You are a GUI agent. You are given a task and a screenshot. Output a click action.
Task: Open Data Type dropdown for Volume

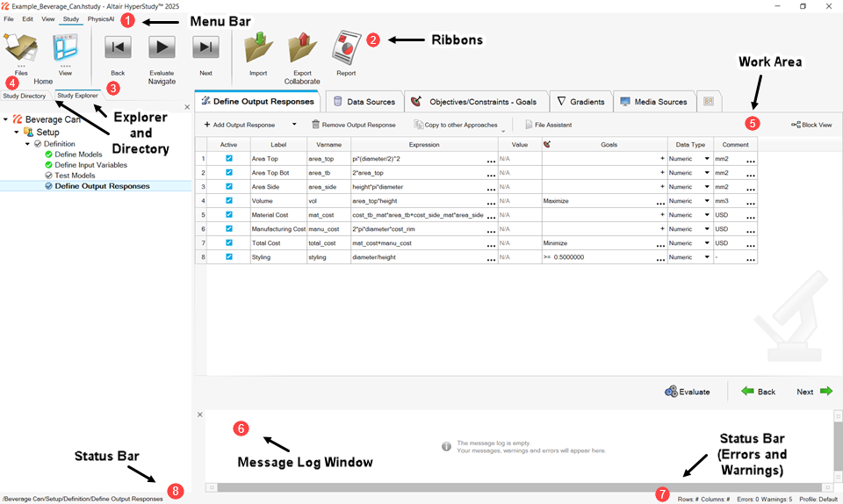707,200
